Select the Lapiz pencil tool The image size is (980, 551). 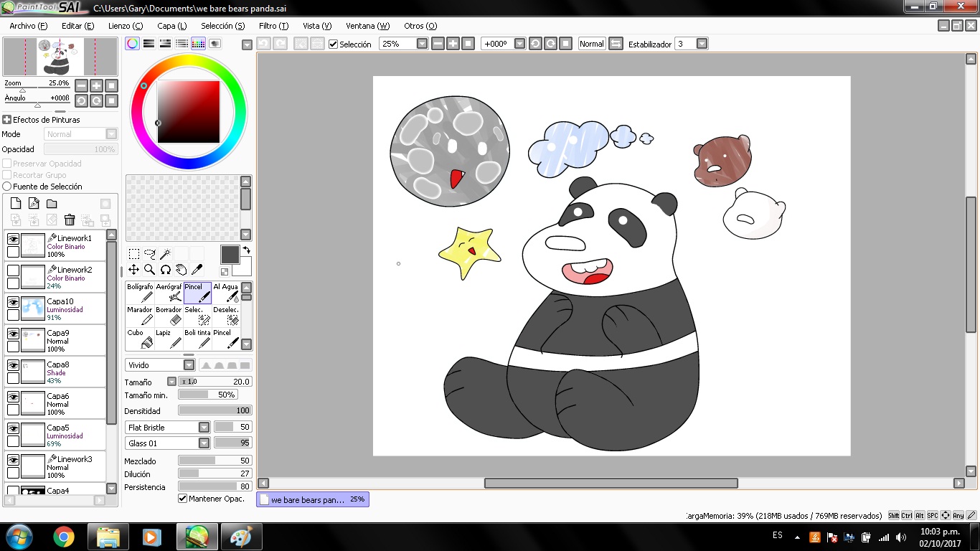point(169,339)
